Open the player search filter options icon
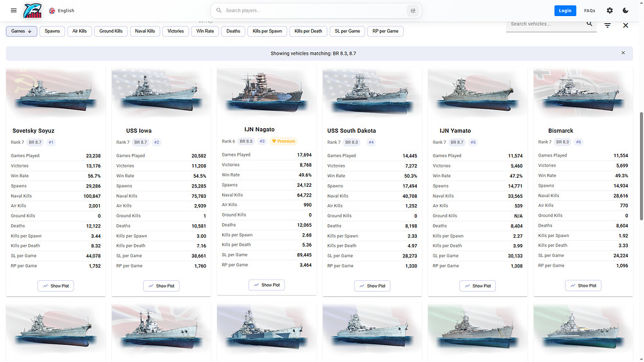644x362 pixels. pos(413,11)
